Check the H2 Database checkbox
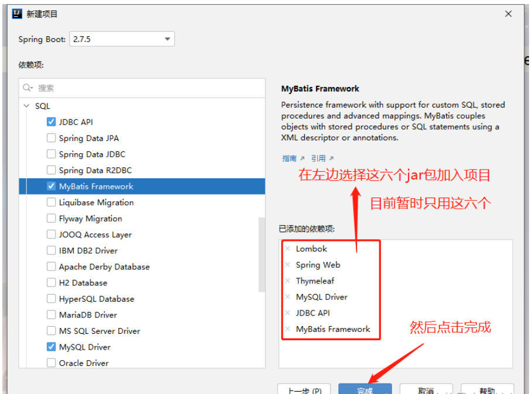The image size is (532, 394). coord(51,282)
